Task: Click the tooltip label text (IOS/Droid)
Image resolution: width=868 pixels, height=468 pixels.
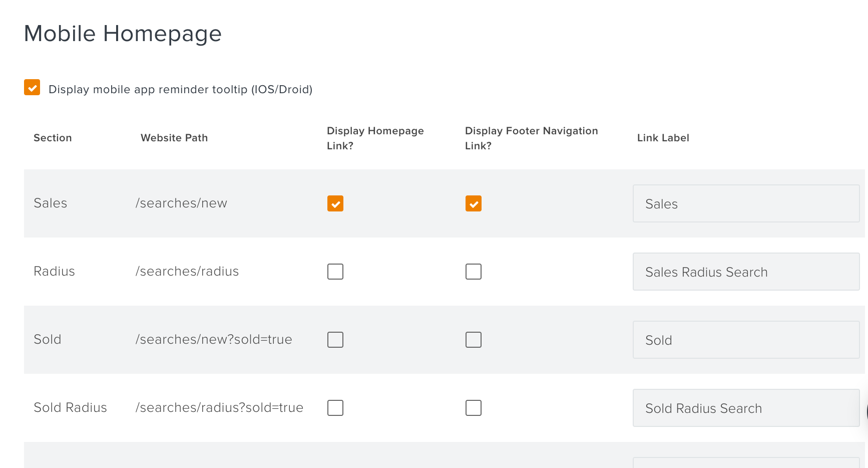Action: tap(180, 89)
